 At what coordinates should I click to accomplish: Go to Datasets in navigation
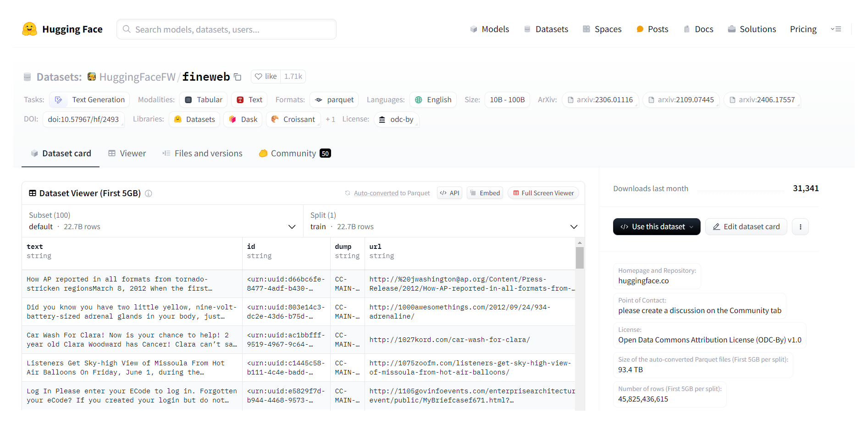tap(546, 29)
